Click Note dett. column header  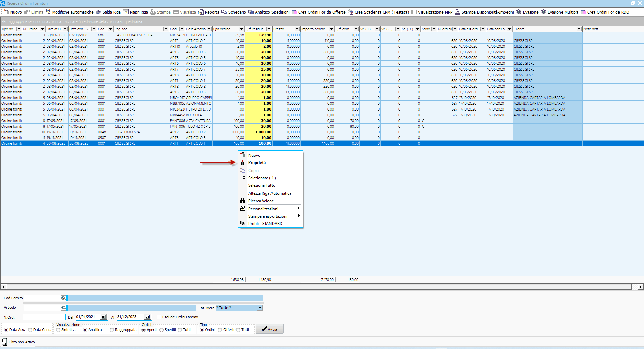(613, 29)
